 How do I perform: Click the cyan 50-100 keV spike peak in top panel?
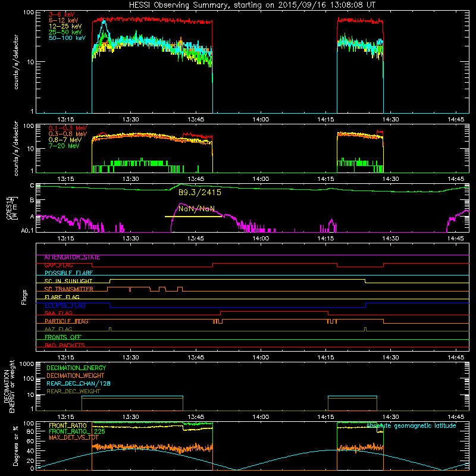tap(104, 21)
